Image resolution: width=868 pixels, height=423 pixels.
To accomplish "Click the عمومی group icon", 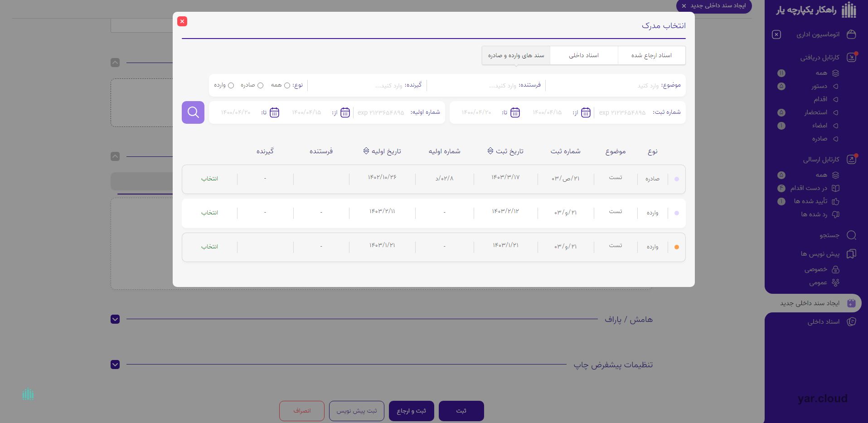I will pos(835,282).
